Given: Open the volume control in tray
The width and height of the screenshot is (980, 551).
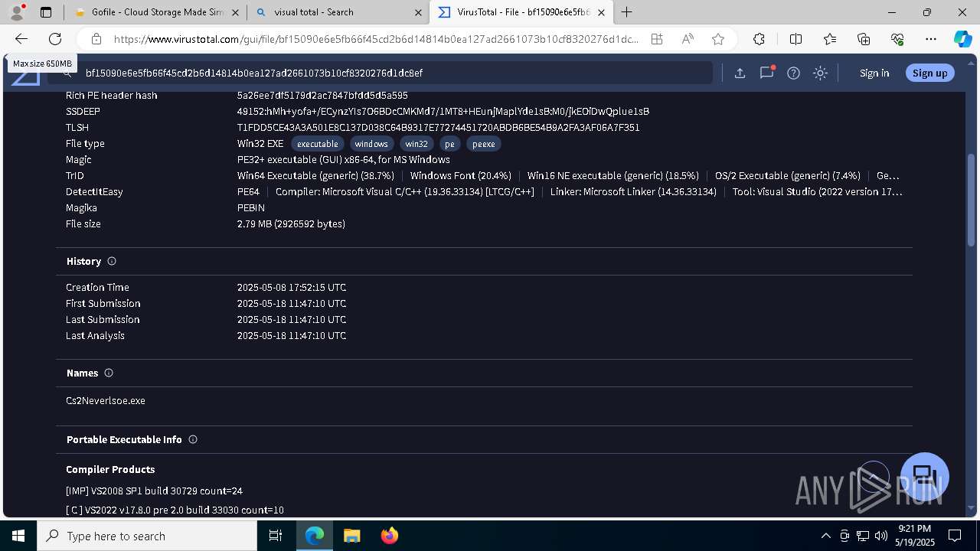Looking at the screenshot, I should [880, 536].
